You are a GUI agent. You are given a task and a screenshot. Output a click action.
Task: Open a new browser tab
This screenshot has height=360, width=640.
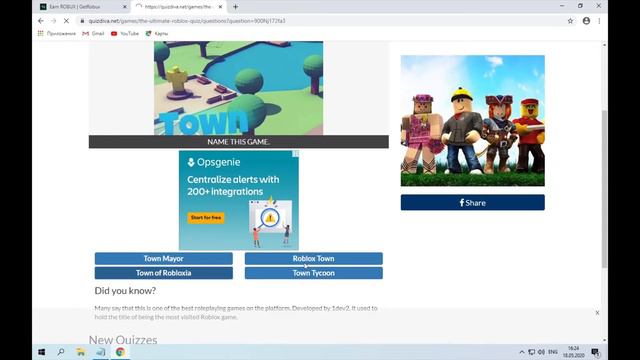point(236,7)
